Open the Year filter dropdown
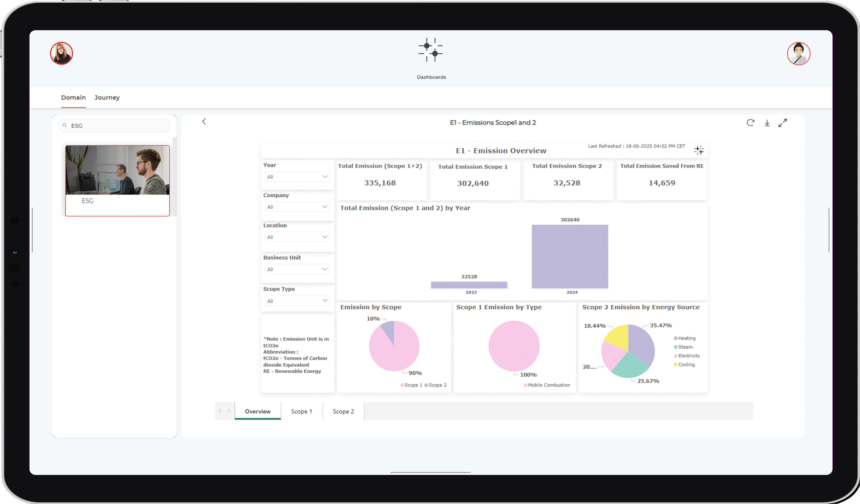Image resolution: width=860 pixels, height=504 pixels. click(296, 176)
